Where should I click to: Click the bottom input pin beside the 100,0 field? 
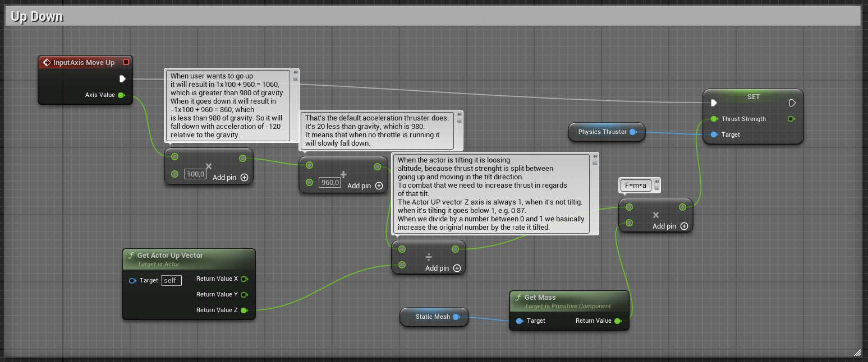[x=175, y=174]
